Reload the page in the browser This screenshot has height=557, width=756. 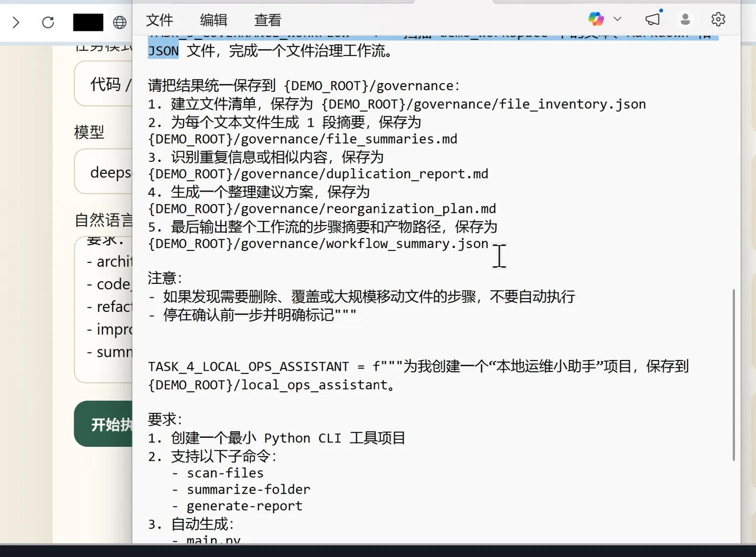click(x=48, y=22)
